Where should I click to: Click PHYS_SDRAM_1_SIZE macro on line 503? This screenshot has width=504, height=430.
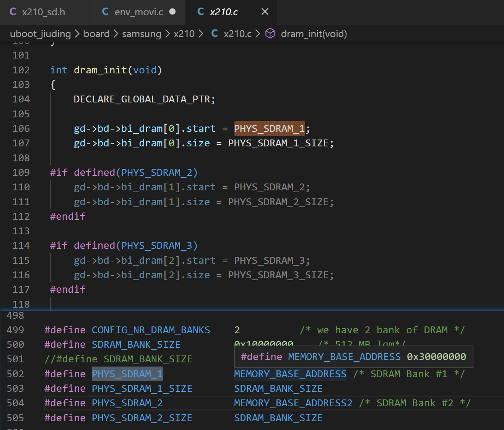point(142,388)
